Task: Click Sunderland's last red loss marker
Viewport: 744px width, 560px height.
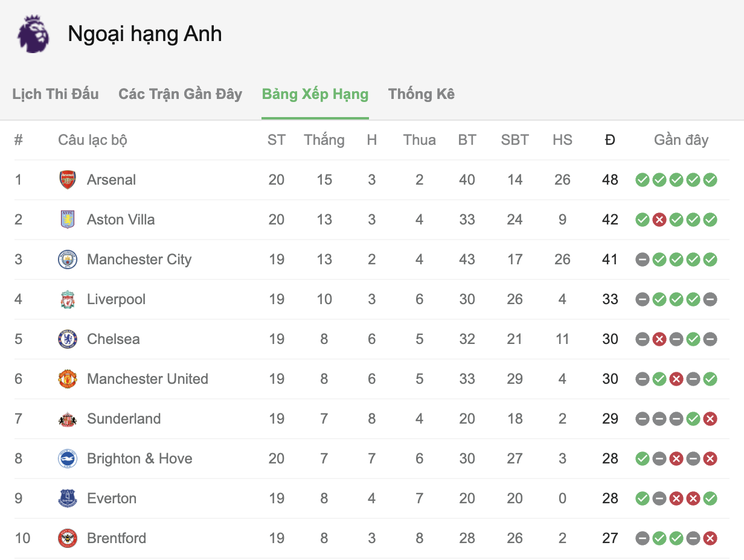Action: 711,418
